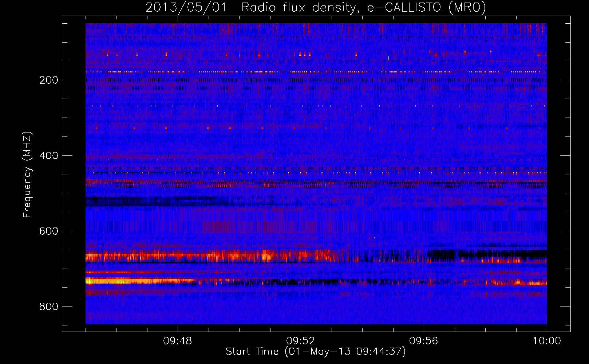This screenshot has width=589, height=364.
Task: Click the "Frequency (MHZ)" axis label
Action: coord(27,175)
